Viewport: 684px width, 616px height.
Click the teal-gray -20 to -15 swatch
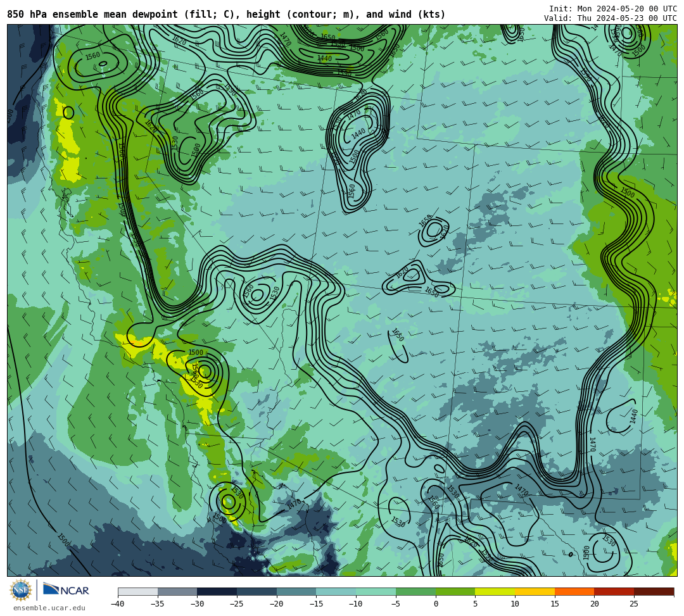(x=296, y=591)
